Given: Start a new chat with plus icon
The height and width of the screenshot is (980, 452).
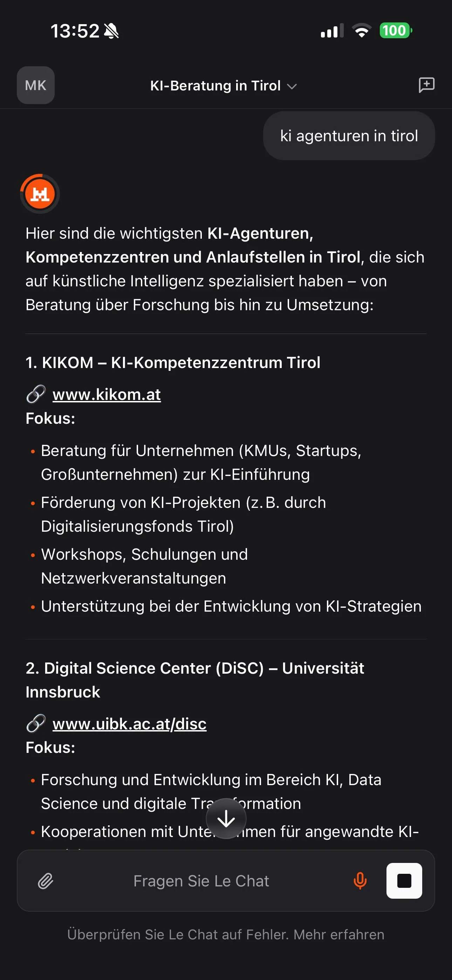Looking at the screenshot, I should 426,85.
